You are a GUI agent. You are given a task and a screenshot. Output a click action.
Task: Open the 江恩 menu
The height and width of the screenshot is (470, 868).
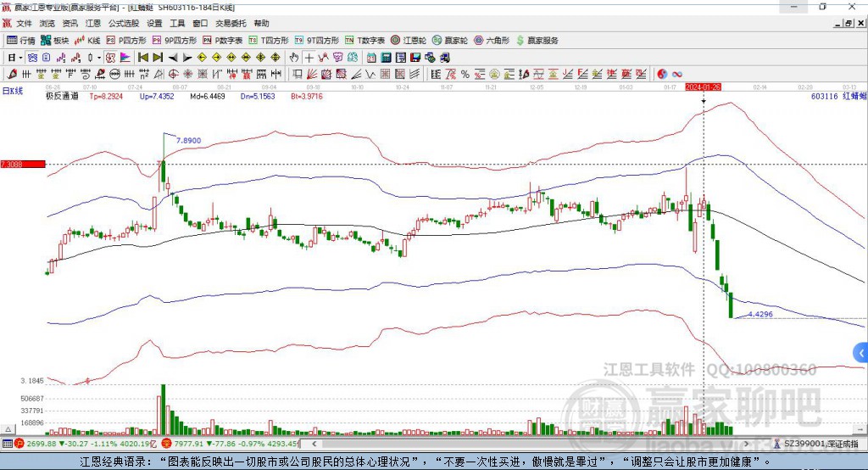point(93,23)
